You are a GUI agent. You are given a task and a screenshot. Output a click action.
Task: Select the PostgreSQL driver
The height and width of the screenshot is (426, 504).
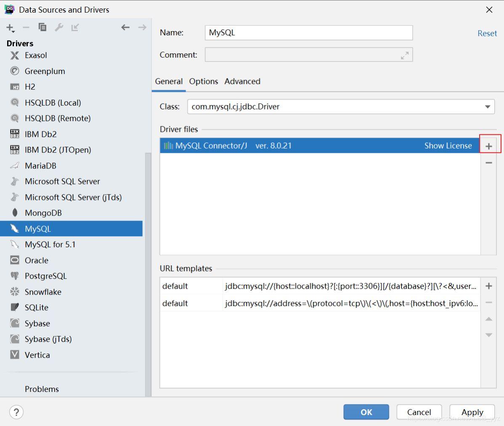(45, 276)
